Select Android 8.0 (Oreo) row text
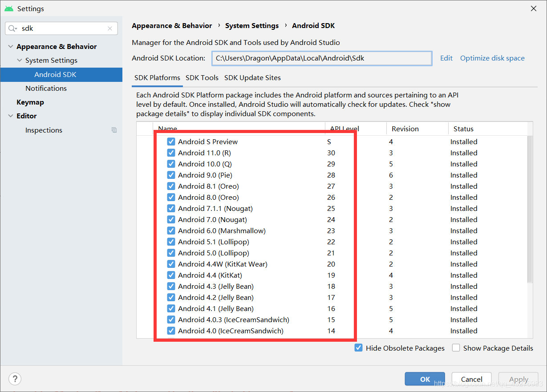This screenshot has width=547, height=392. (x=208, y=197)
